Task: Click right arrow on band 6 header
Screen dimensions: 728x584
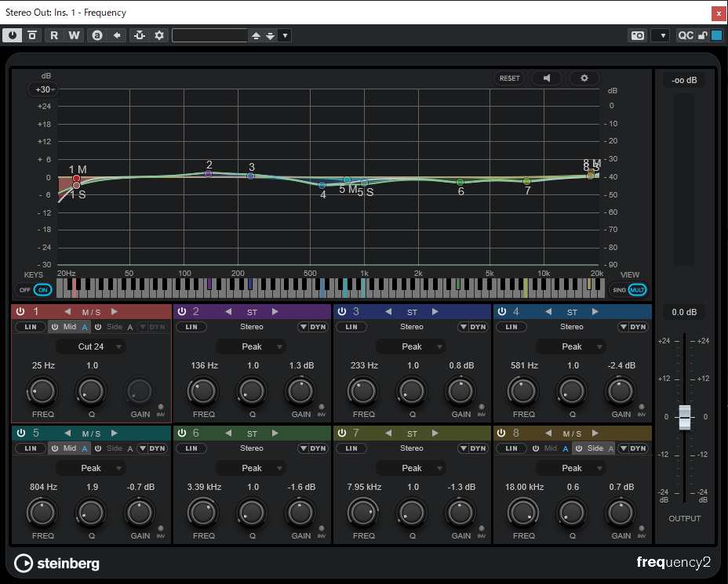Action: tap(275, 433)
